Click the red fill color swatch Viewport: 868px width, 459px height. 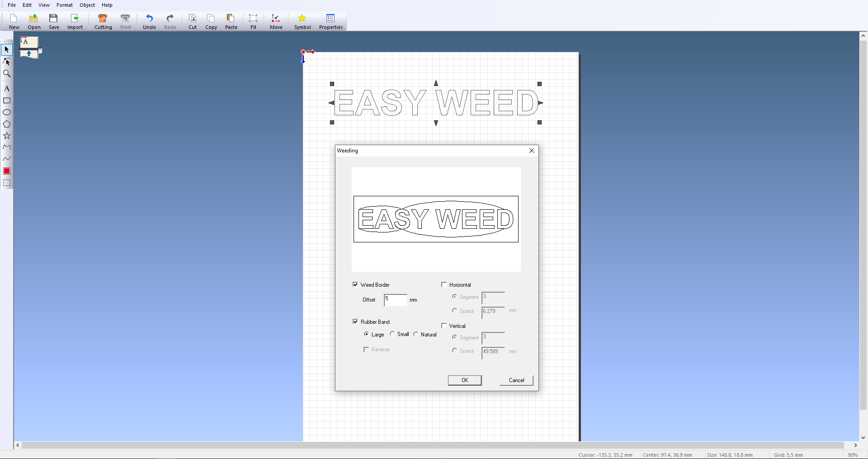(7, 171)
